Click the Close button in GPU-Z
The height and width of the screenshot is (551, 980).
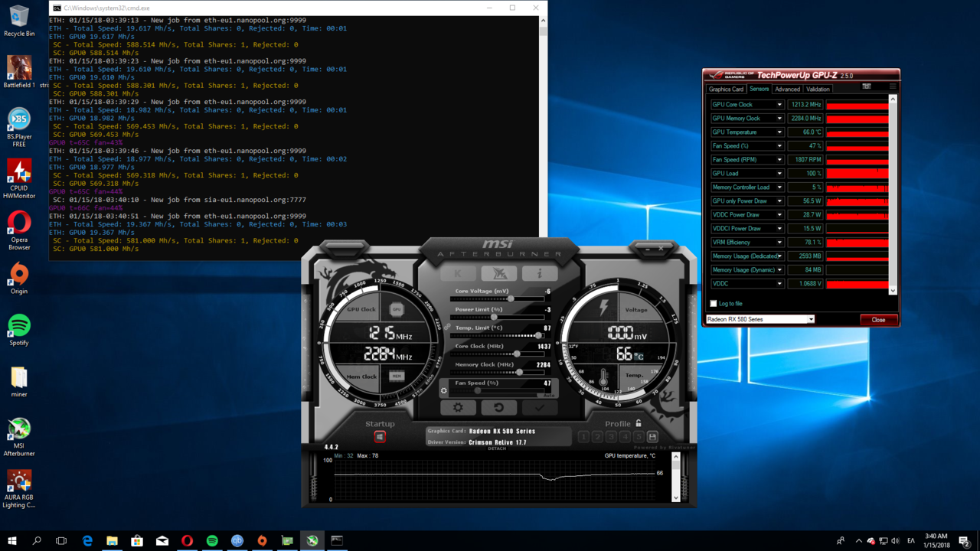[x=878, y=320]
